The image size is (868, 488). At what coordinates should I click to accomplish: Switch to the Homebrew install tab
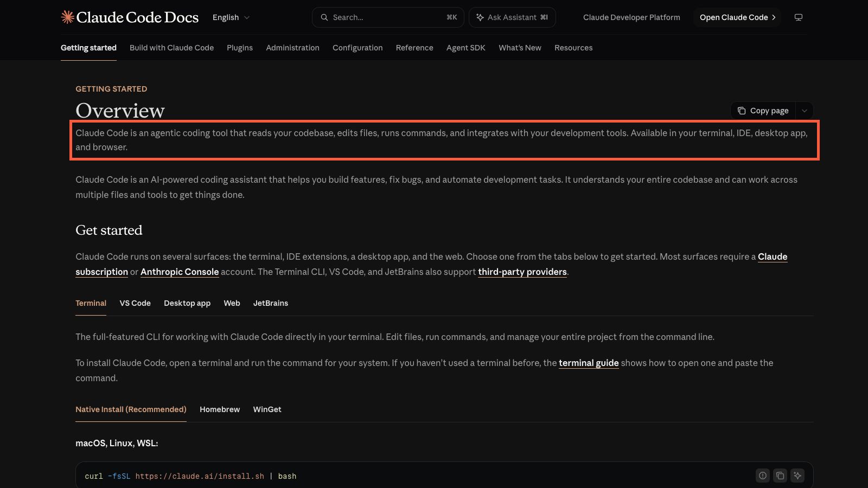(220, 409)
